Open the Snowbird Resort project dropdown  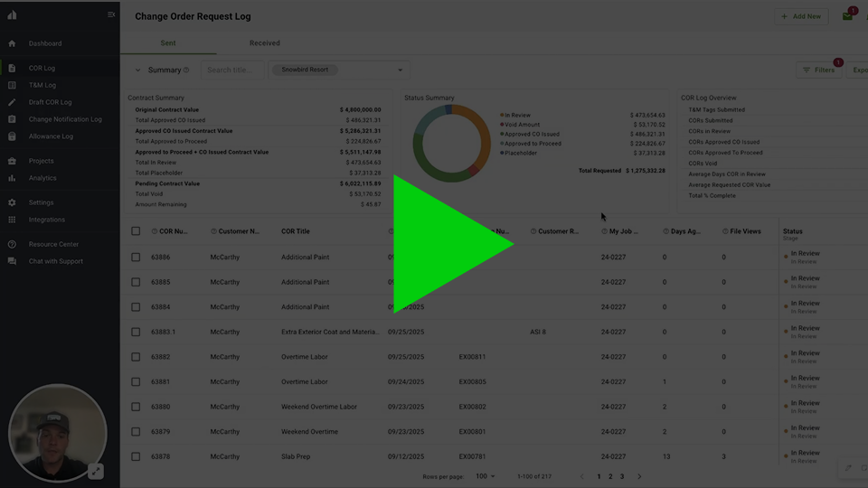click(401, 70)
